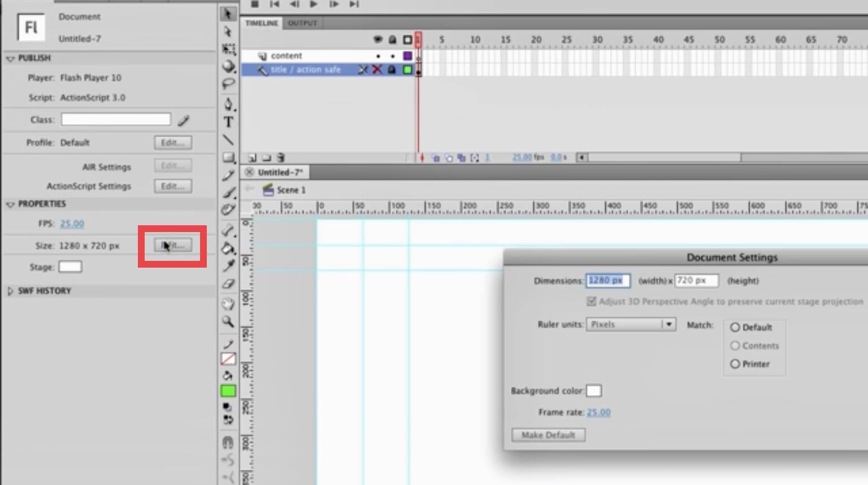Viewport: 868px width, 485px height.
Task: Click the width dimension field
Action: pyautogui.click(x=608, y=281)
